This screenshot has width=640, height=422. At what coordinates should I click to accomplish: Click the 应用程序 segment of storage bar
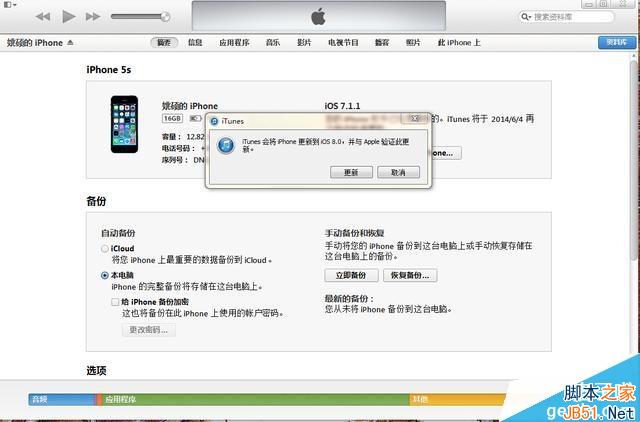(x=256, y=399)
